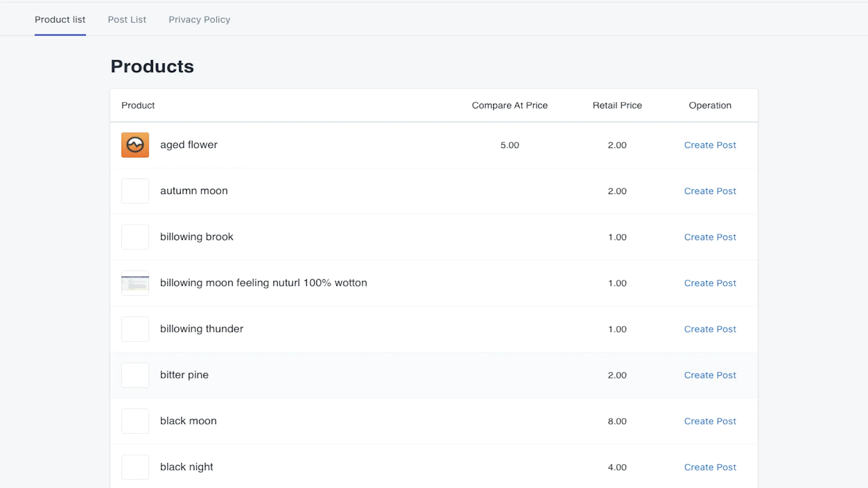The width and height of the screenshot is (868, 488).
Task: Create a post for aged flower
Action: (x=710, y=145)
